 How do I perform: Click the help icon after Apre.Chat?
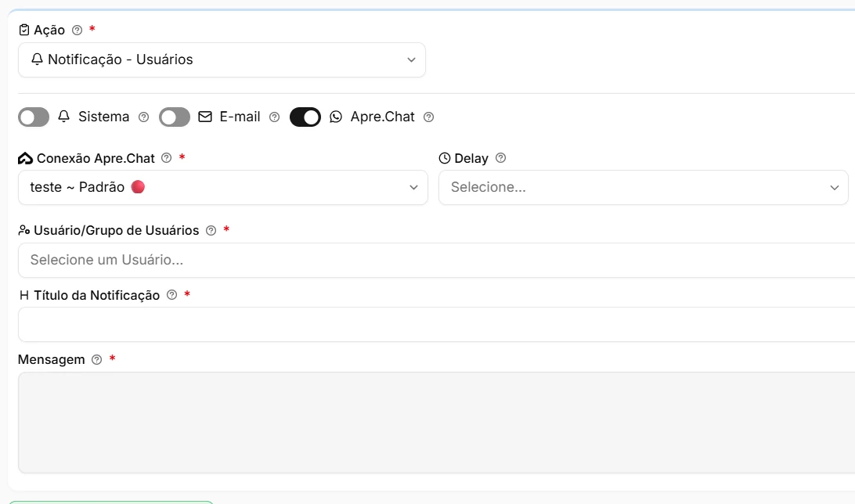pyautogui.click(x=428, y=117)
